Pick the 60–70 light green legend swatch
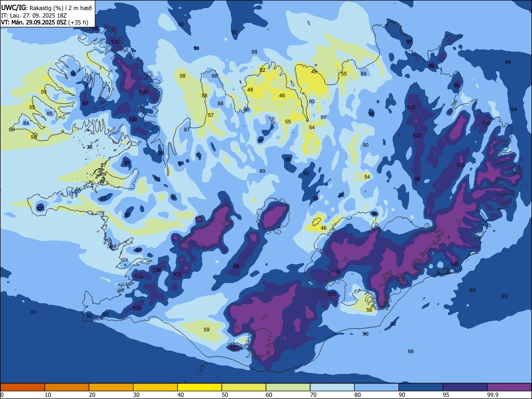This screenshot has height=399, width=532. point(288,387)
